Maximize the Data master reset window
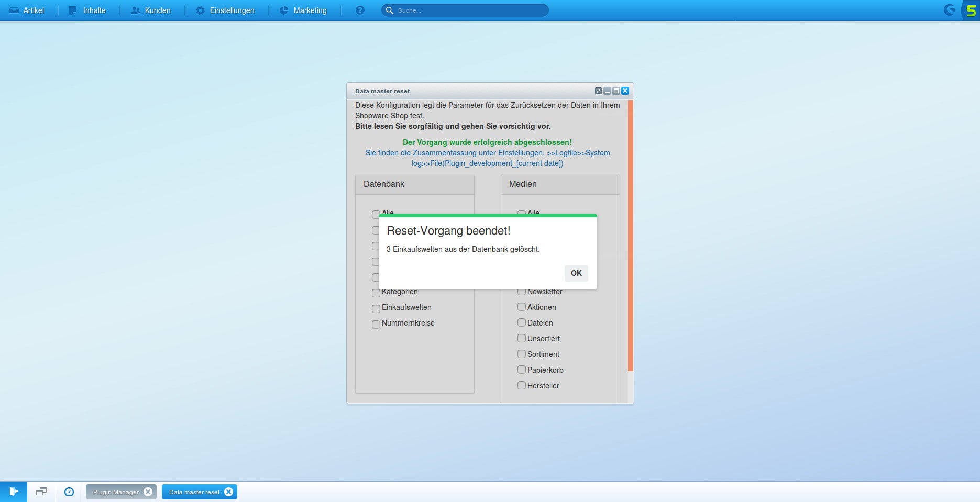This screenshot has height=502, width=980. click(x=616, y=91)
